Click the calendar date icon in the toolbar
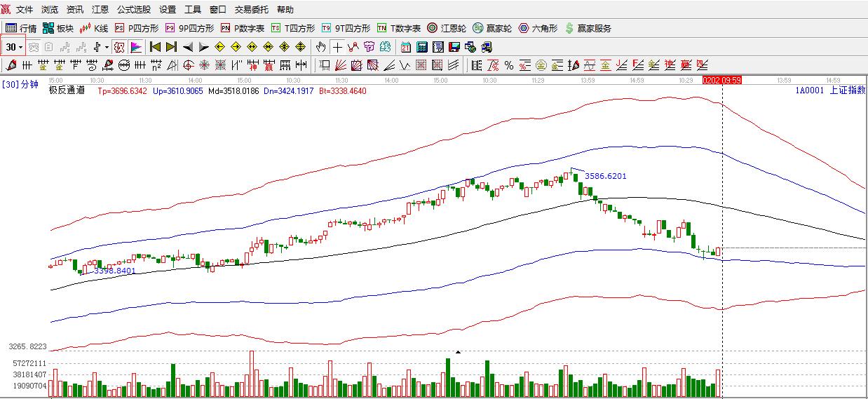This screenshot has height=399, width=868. click(x=406, y=47)
